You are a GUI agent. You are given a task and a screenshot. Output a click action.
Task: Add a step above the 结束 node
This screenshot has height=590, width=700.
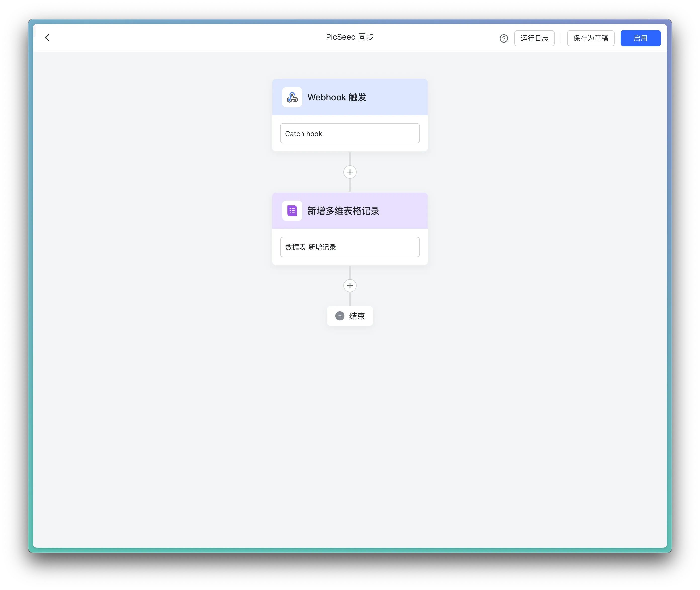(350, 286)
